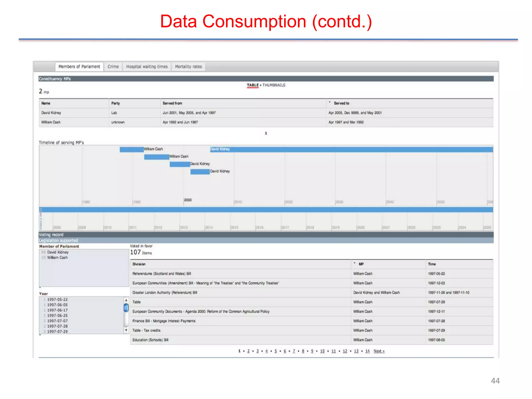532x399 pixels.
Task: Select second William Cash timeline bar
Action: pos(157,157)
